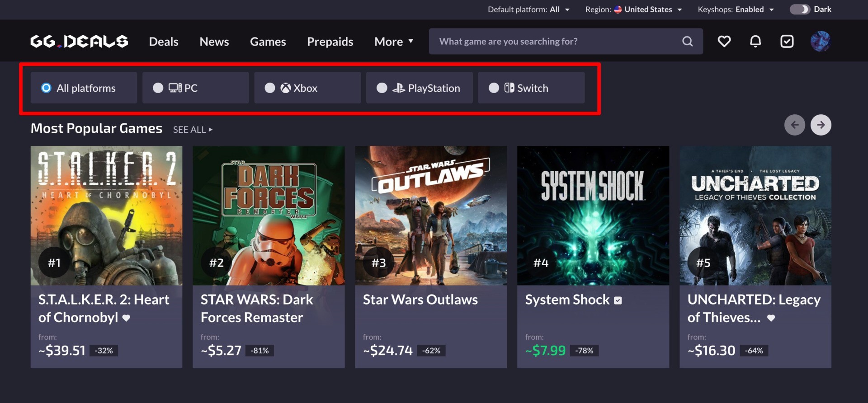
Task: Click the ~$39.51 price
Action: tap(62, 351)
